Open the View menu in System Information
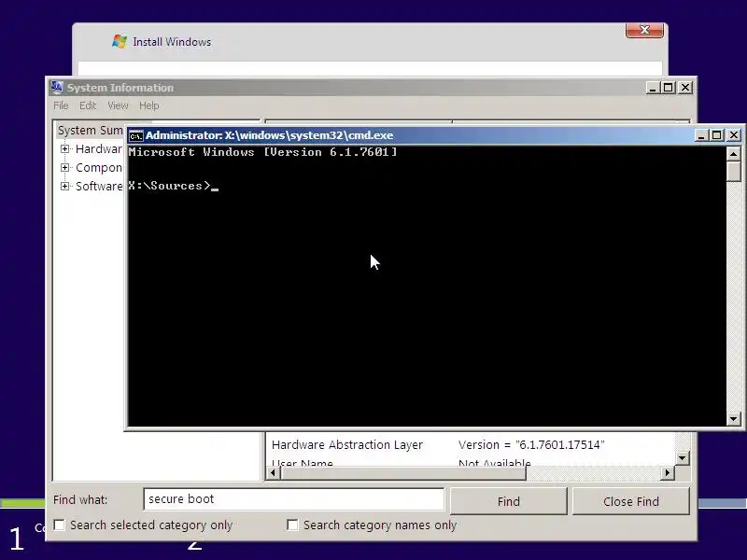 point(118,105)
